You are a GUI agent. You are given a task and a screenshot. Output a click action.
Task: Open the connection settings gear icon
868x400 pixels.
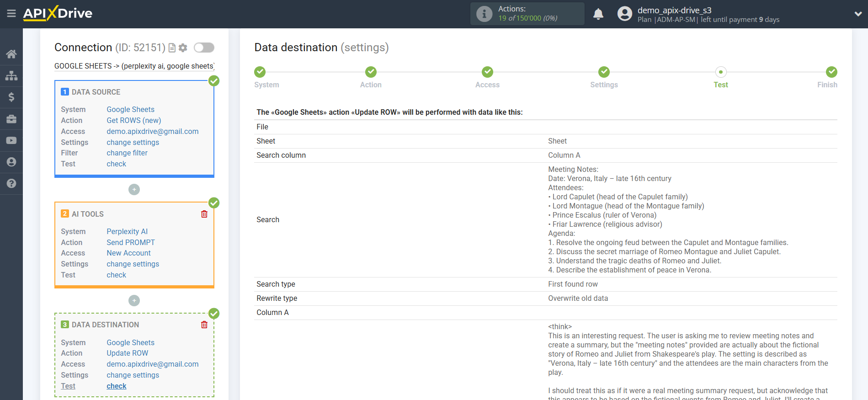coord(183,48)
